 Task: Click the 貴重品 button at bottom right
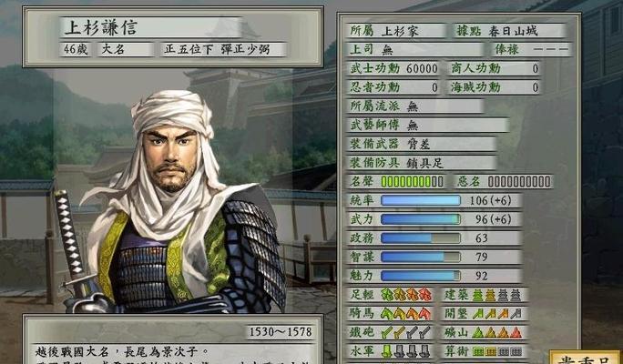point(585,358)
